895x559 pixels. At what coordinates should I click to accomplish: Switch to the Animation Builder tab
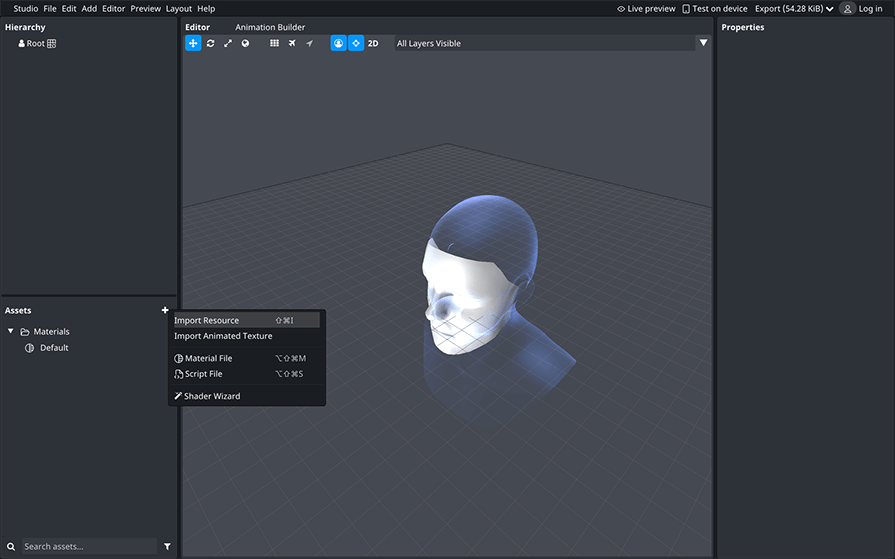[x=270, y=27]
